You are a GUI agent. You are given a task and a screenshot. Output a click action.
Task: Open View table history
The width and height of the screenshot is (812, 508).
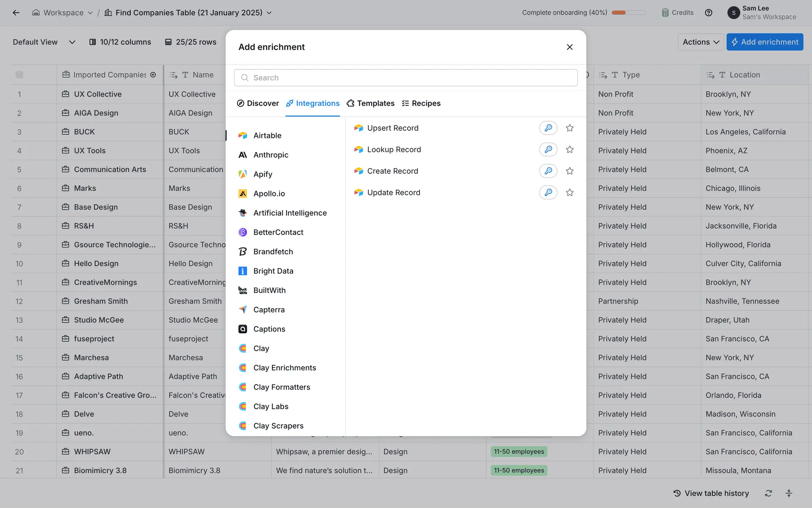pos(711,493)
